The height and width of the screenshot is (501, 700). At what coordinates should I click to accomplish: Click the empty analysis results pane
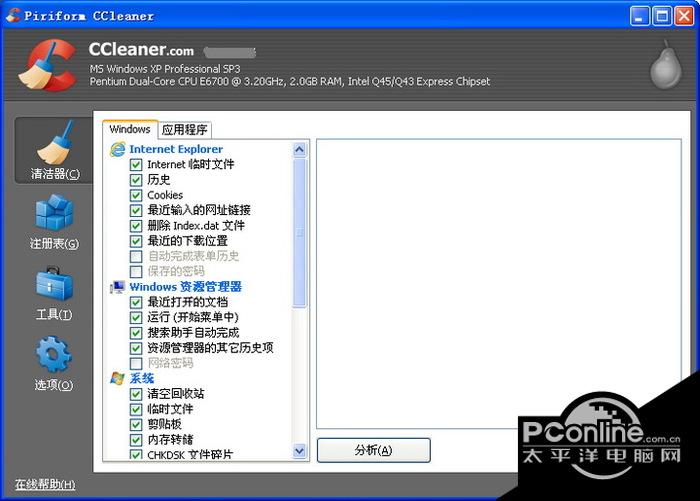(499, 284)
